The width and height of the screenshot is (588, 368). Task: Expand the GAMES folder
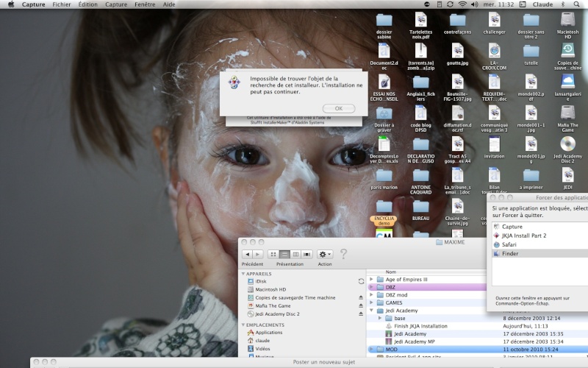pyautogui.click(x=371, y=302)
